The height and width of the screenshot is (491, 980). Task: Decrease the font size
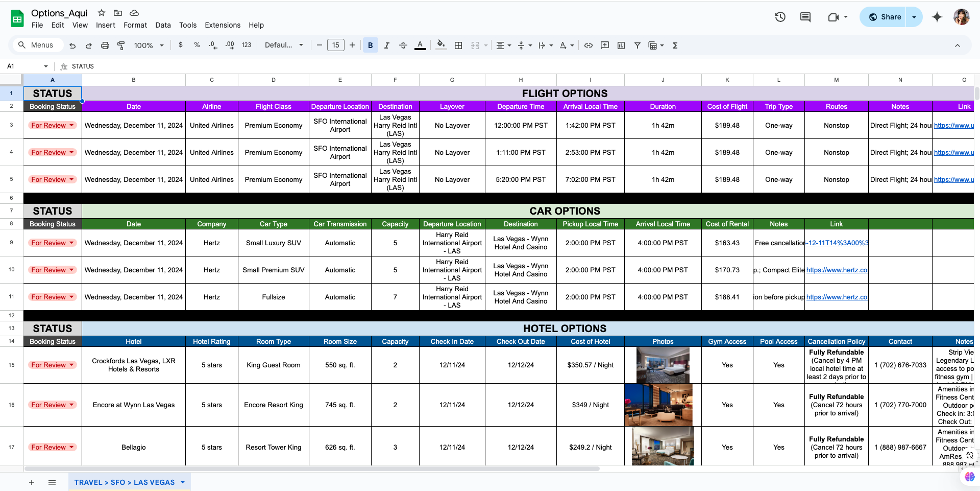click(320, 45)
